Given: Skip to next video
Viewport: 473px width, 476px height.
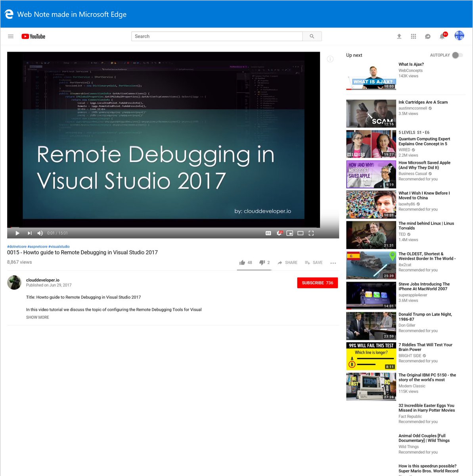Looking at the screenshot, I should 29,233.
